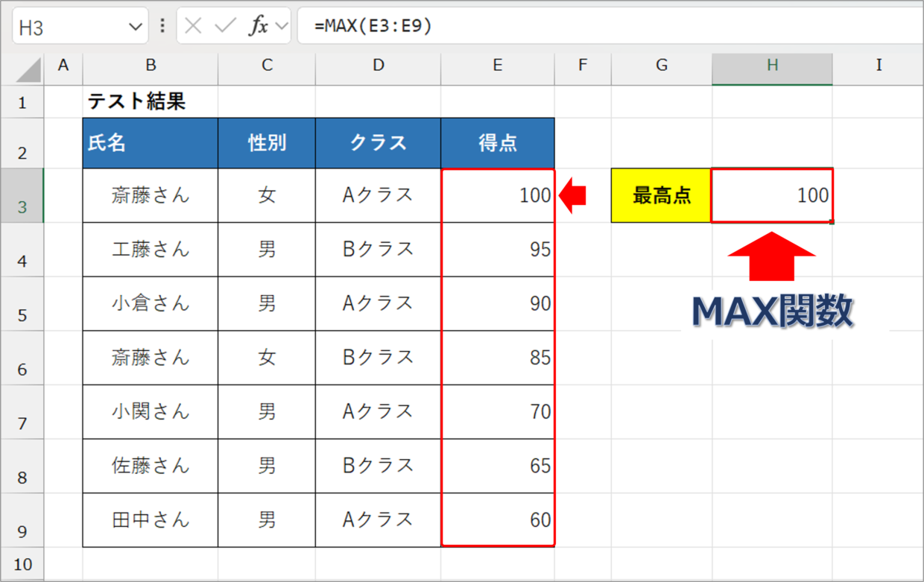Image resolution: width=924 pixels, height=582 pixels.
Task: Click the 工藤さん name cell
Action: coord(151,250)
